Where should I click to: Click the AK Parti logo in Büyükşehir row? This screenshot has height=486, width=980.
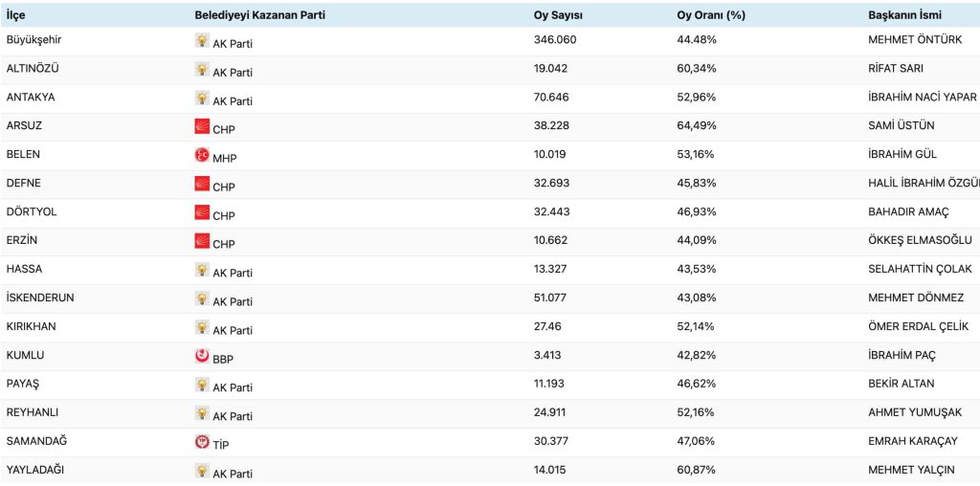(202, 40)
